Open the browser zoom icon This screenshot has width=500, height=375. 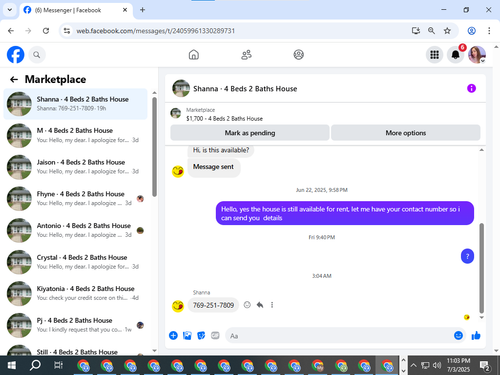point(431,31)
